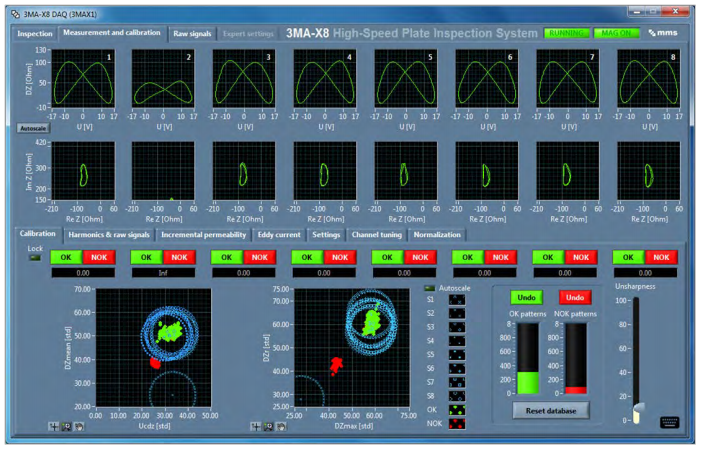The width and height of the screenshot is (701, 450).
Task: Click the DZ versus U graph numbered 2
Action: point(163,79)
